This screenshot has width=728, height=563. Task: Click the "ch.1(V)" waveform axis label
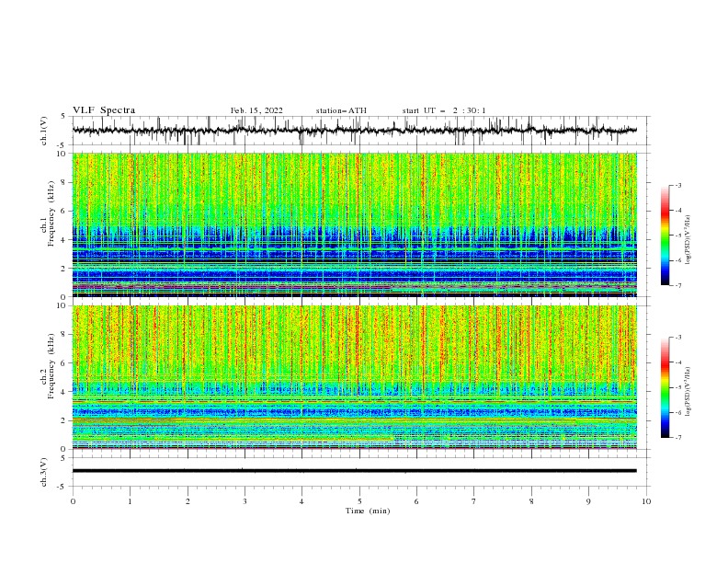point(44,131)
